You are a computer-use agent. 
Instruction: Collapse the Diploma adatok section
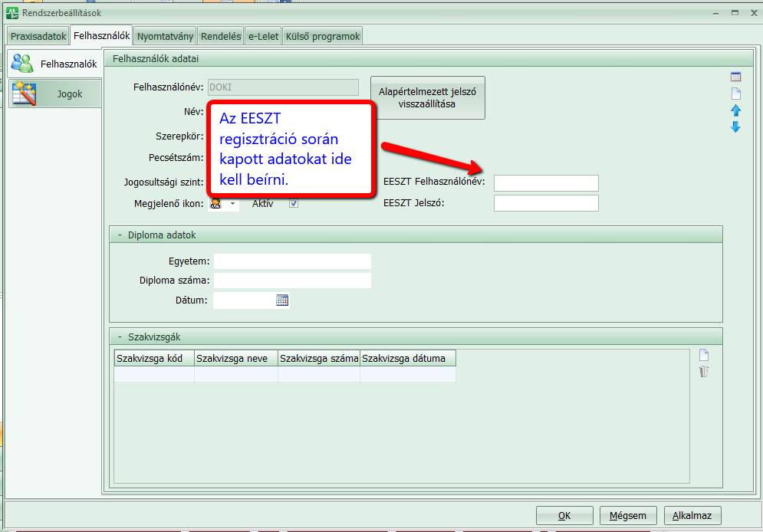[x=120, y=235]
